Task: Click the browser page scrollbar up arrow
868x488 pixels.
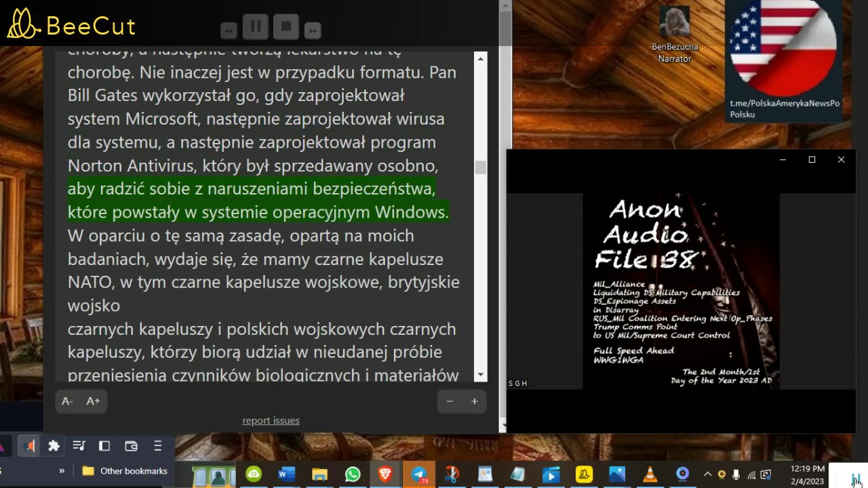Action: pos(504,6)
